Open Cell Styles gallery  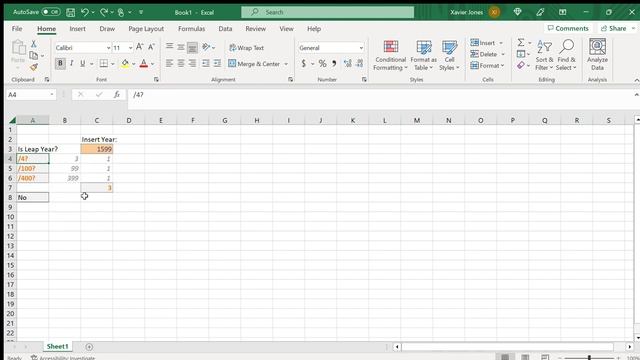click(449, 56)
